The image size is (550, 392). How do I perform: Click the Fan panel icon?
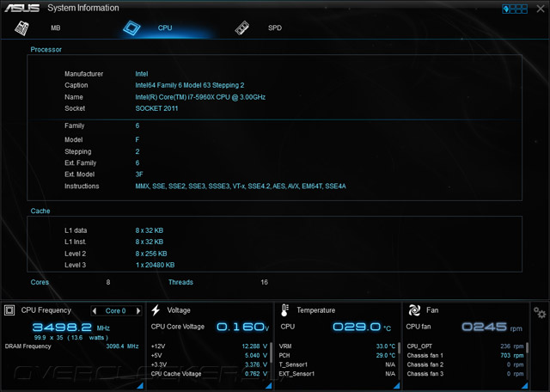414,310
